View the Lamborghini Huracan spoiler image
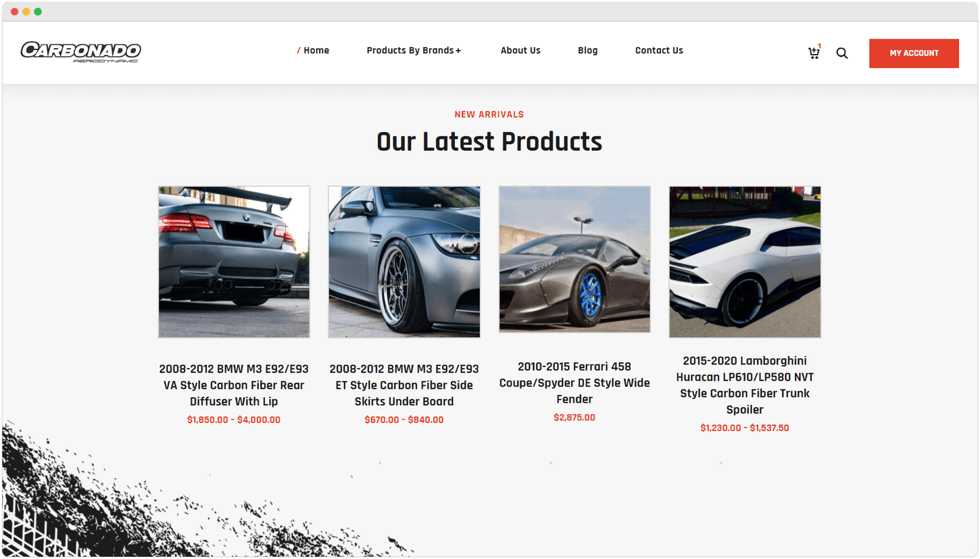The image size is (980, 559). click(x=745, y=262)
